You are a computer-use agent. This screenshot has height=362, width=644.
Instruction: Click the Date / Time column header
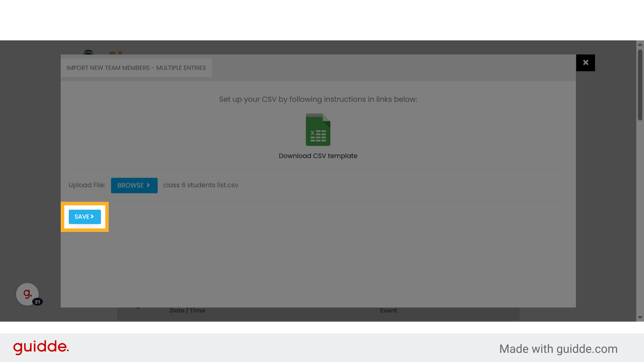click(x=187, y=310)
